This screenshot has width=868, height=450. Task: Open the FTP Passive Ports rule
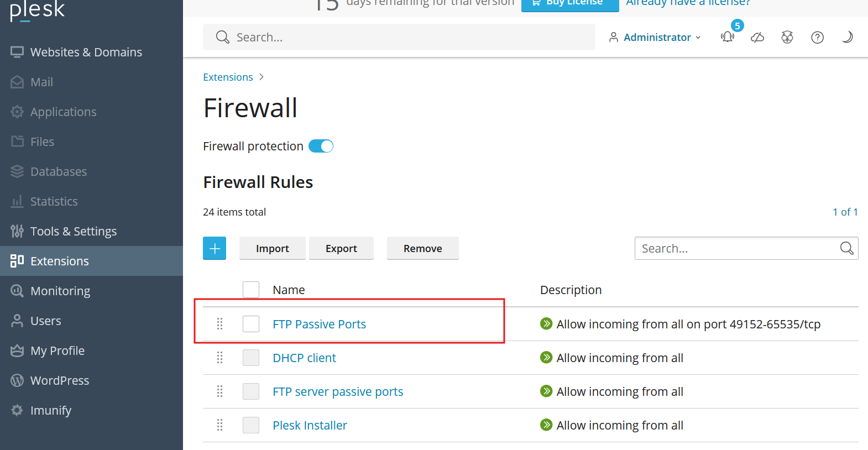click(319, 324)
